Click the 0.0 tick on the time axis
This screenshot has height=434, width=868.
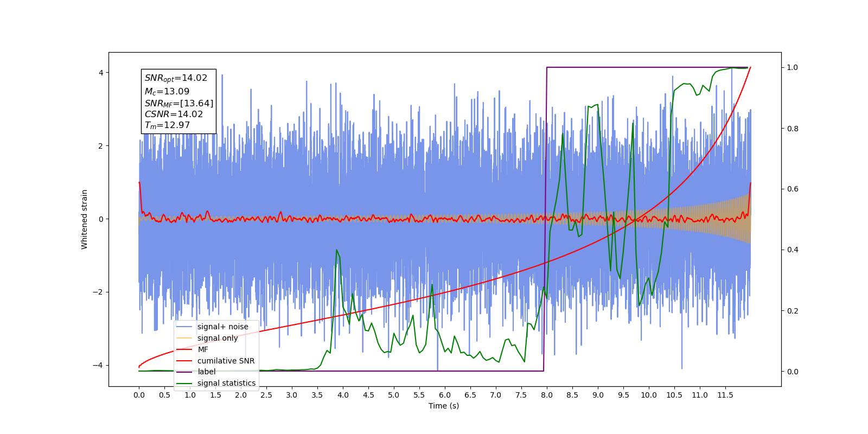point(139,395)
